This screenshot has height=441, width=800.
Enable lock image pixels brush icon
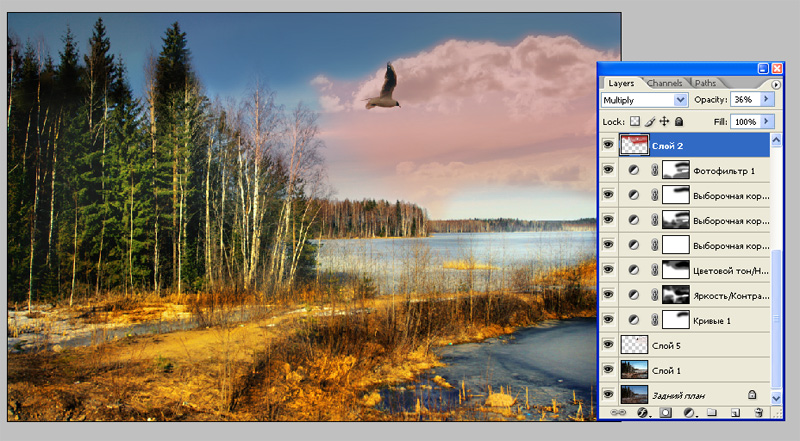pyautogui.click(x=649, y=121)
